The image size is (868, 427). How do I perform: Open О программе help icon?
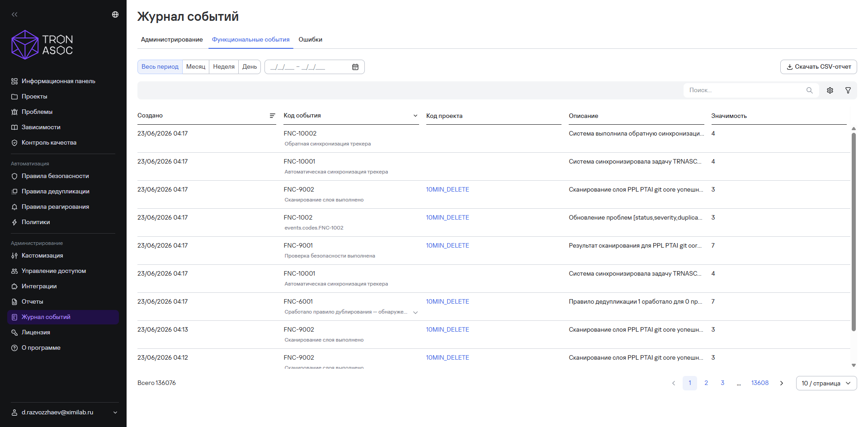(x=14, y=348)
